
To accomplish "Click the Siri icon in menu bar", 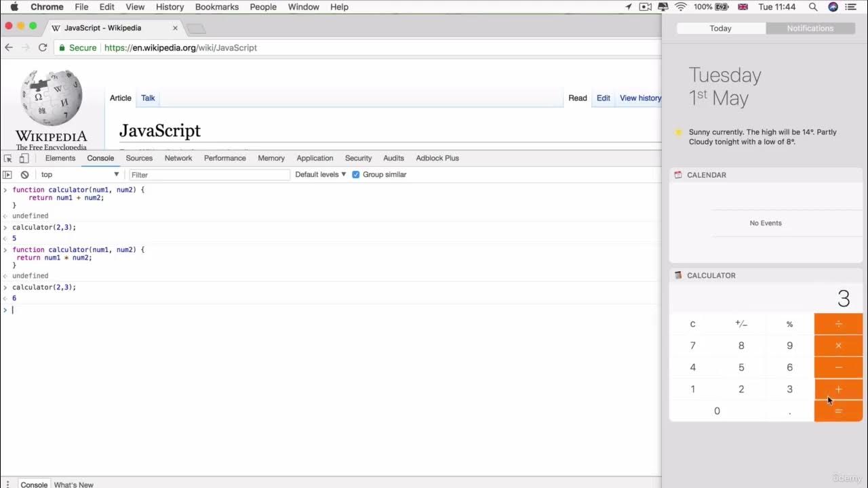I will click(833, 7).
